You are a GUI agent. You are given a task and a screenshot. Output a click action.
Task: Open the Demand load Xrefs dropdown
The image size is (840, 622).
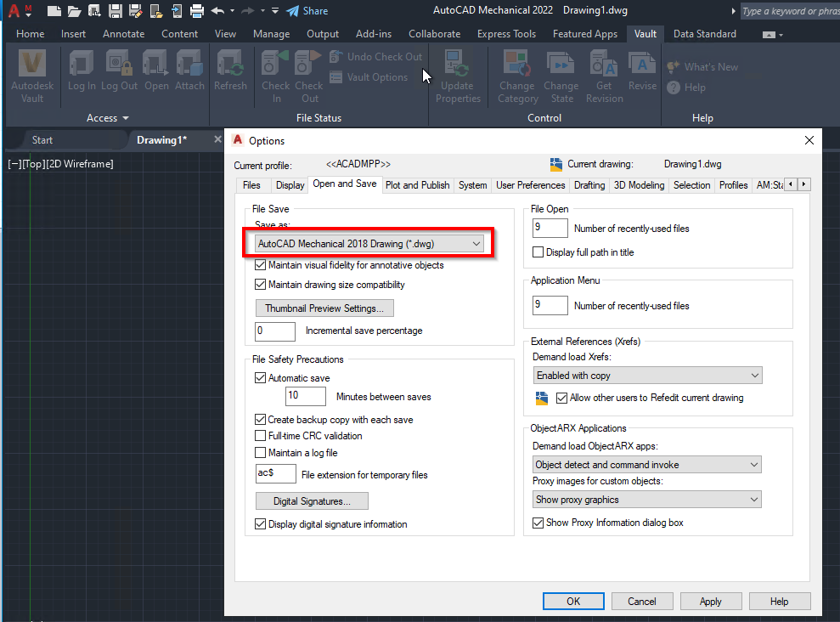coord(646,375)
